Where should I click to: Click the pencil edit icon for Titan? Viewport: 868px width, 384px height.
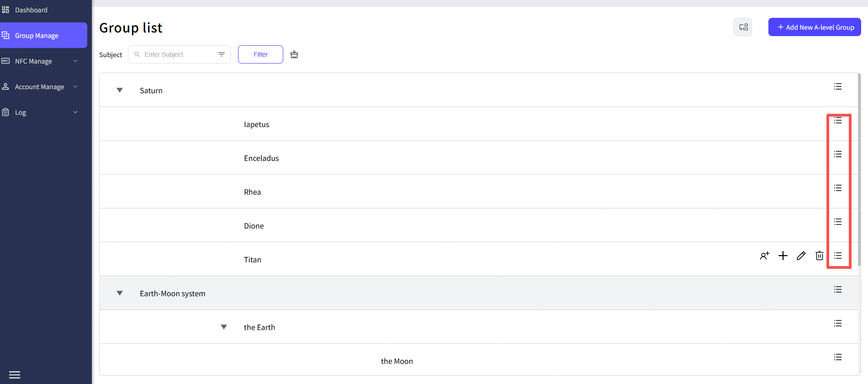tap(801, 256)
